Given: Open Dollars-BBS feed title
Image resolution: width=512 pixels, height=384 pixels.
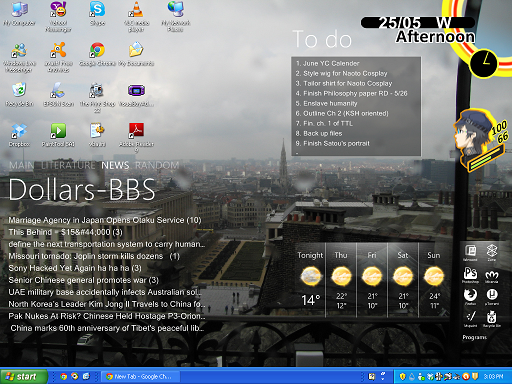Looking at the screenshot, I should (82, 189).
